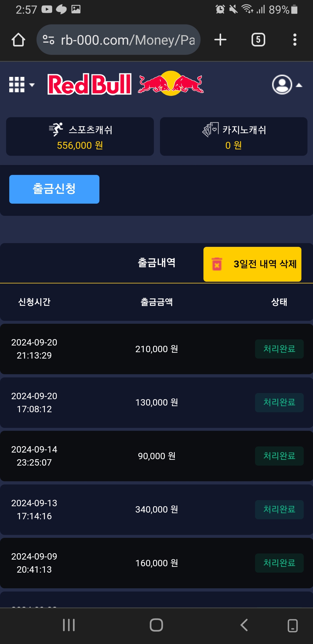Open Android recent apps button
The image size is (313, 644).
coord(69,625)
